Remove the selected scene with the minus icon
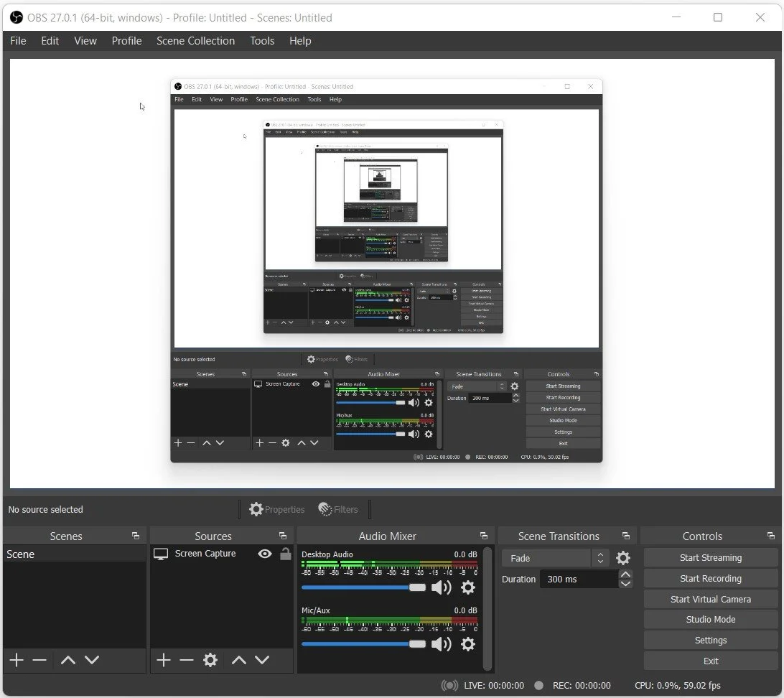This screenshot has height=698, width=784. coord(39,660)
